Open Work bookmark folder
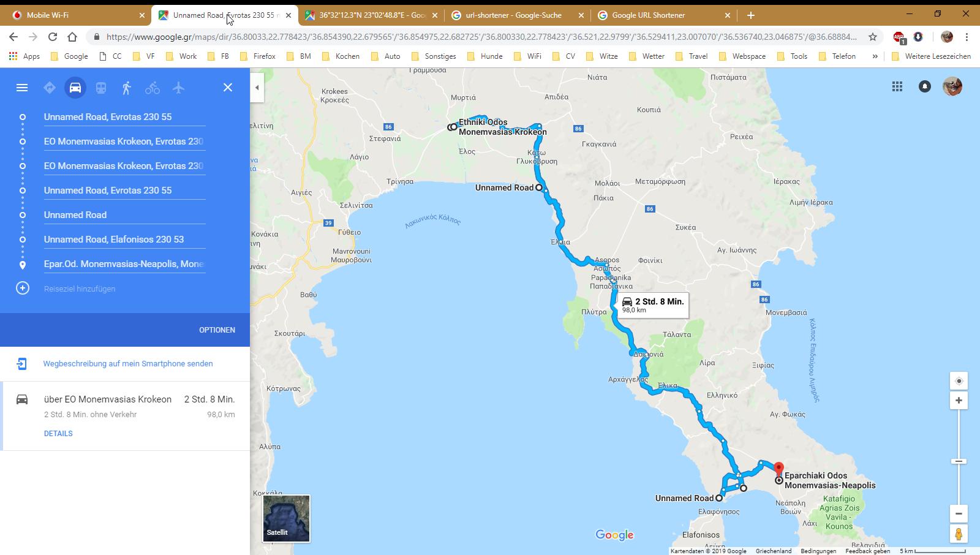Screen dimensions: 980x555 (x=181, y=56)
